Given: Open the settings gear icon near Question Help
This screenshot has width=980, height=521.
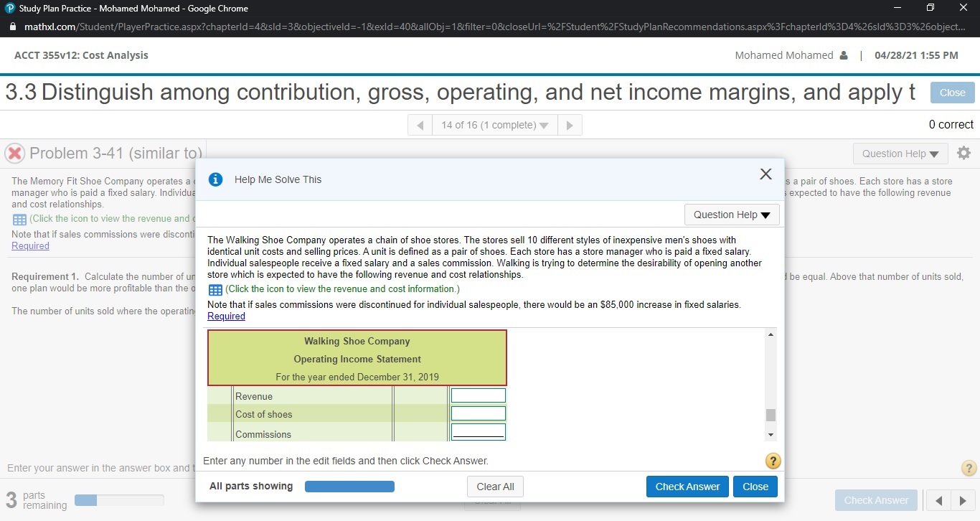Looking at the screenshot, I should 964,152.
